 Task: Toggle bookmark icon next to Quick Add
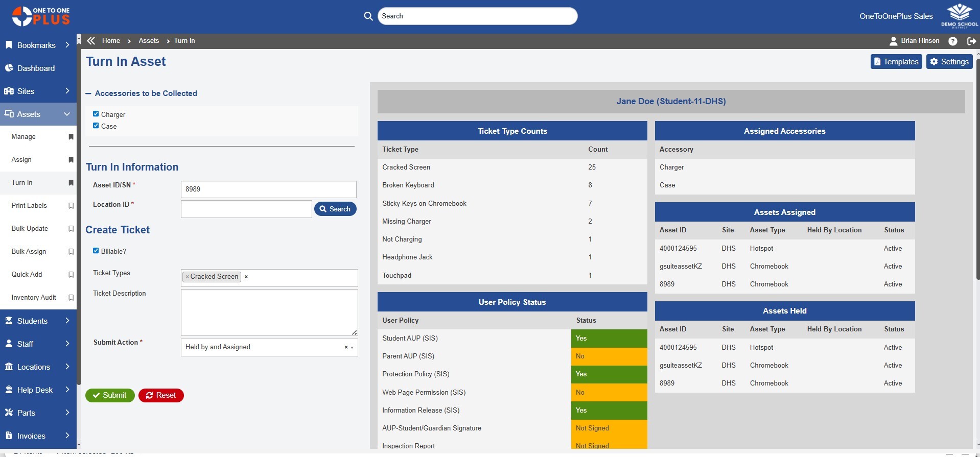pos(71,275)
